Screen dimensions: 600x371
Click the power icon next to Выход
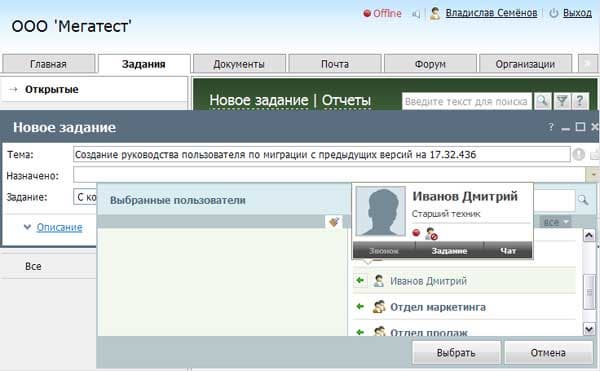coord(553,13)
